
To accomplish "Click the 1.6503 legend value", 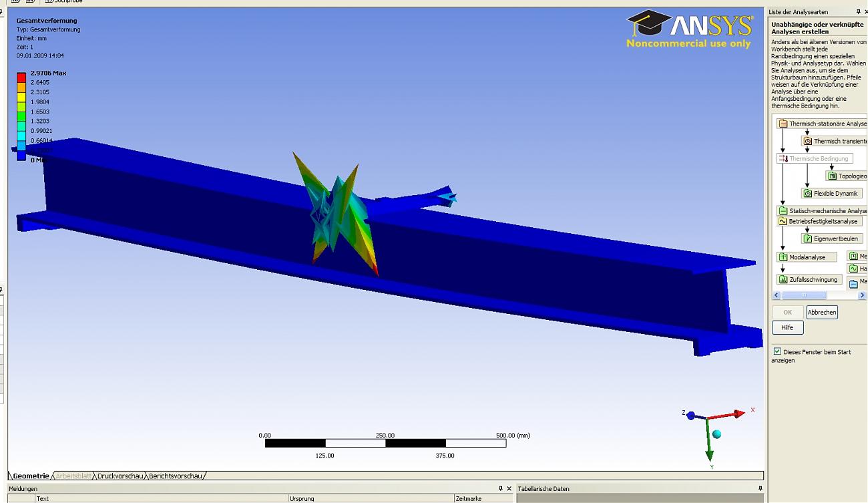I will pyautogui.click(x=40, y=112).
